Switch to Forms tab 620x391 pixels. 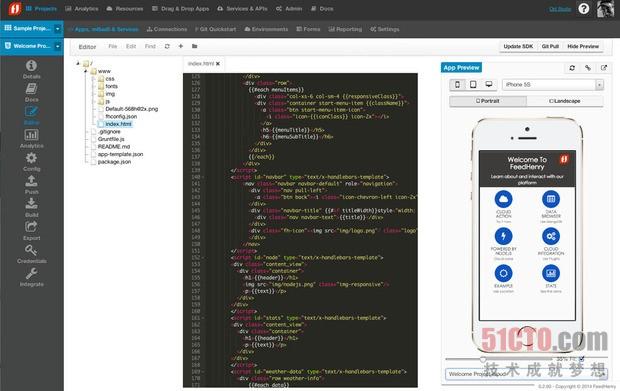click(308, 29)
